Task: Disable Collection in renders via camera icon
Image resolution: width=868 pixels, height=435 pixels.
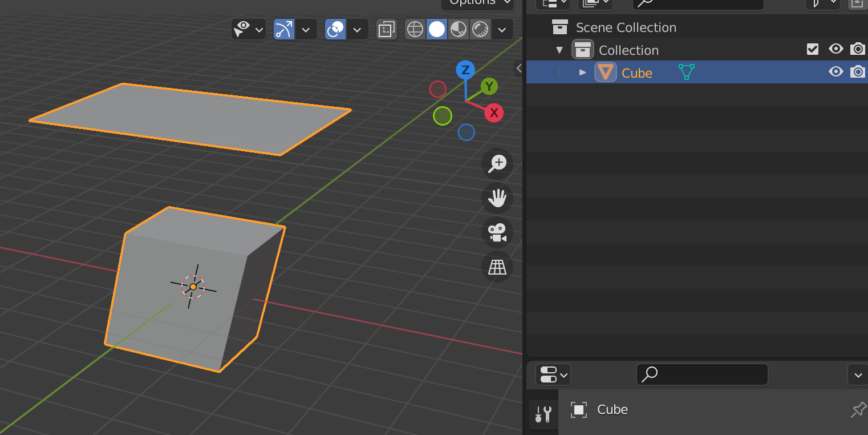Action: click(x=858, y=50)
